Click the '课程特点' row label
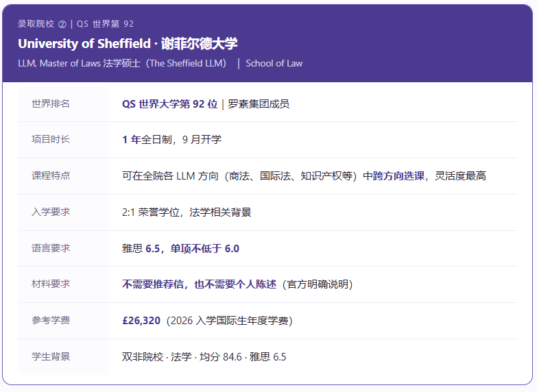The image size is (537, 392). coord(51,175)
